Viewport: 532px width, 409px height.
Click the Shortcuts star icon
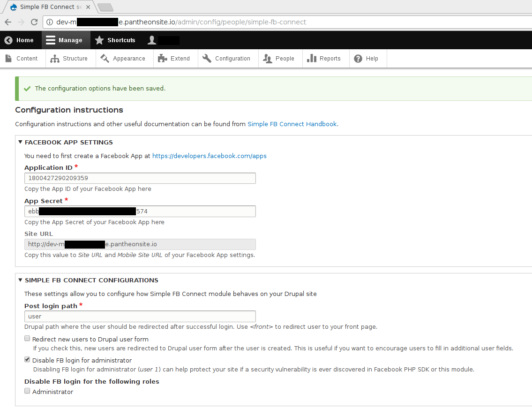pyautogui.click(x=99, y=40)
